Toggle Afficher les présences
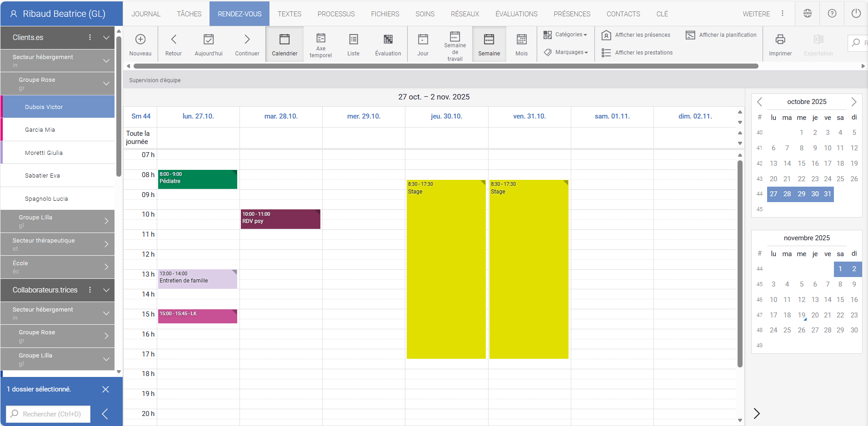 click(x=636, y=35)
